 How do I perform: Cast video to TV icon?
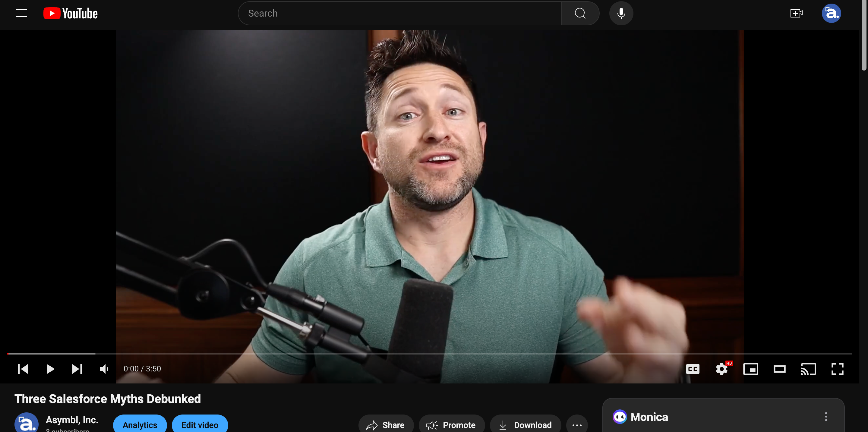(808, 368)
